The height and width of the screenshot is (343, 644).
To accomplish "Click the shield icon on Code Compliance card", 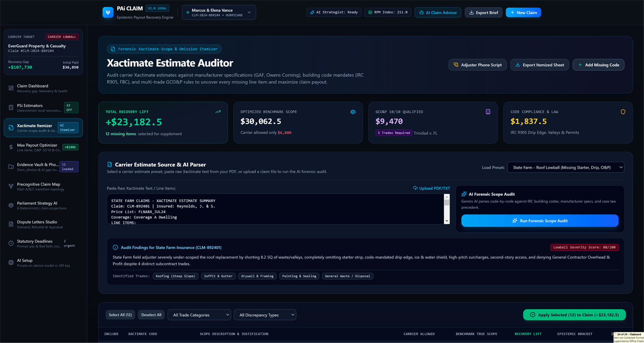I will [x=623, y=112].
